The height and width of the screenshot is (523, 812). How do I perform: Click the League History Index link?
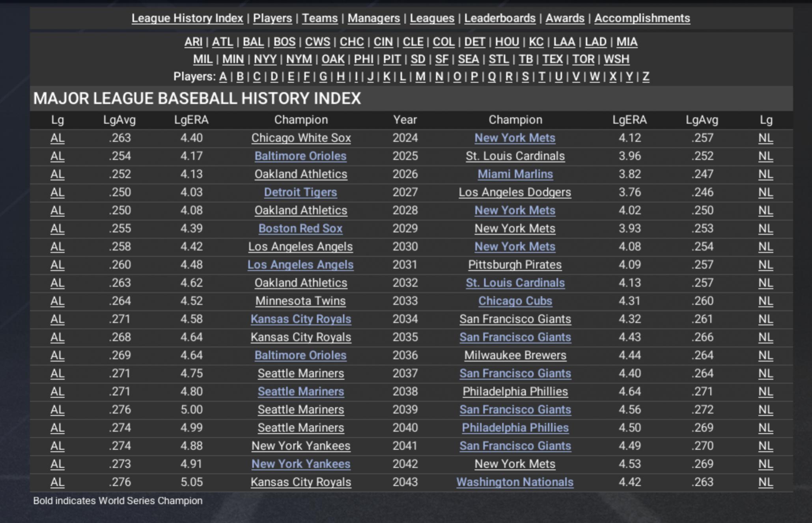pos(187,18)
